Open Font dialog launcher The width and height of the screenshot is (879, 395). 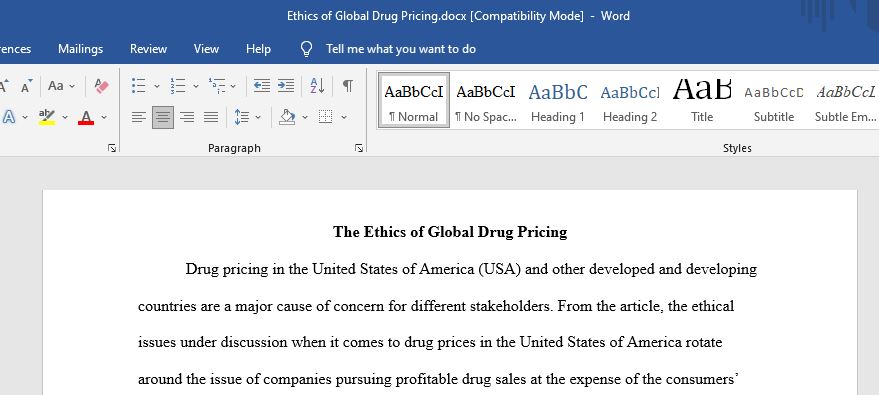(x=112, y=148)
